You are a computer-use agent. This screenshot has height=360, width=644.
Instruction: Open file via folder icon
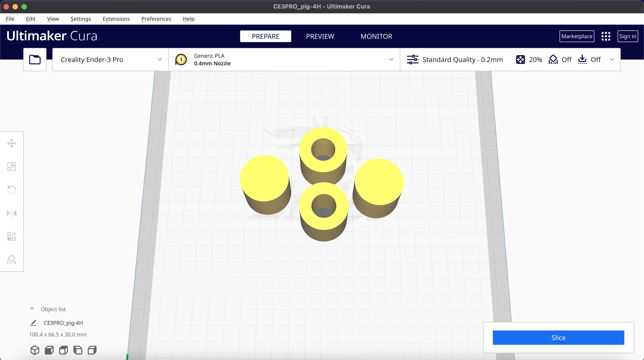click(35, 60)
